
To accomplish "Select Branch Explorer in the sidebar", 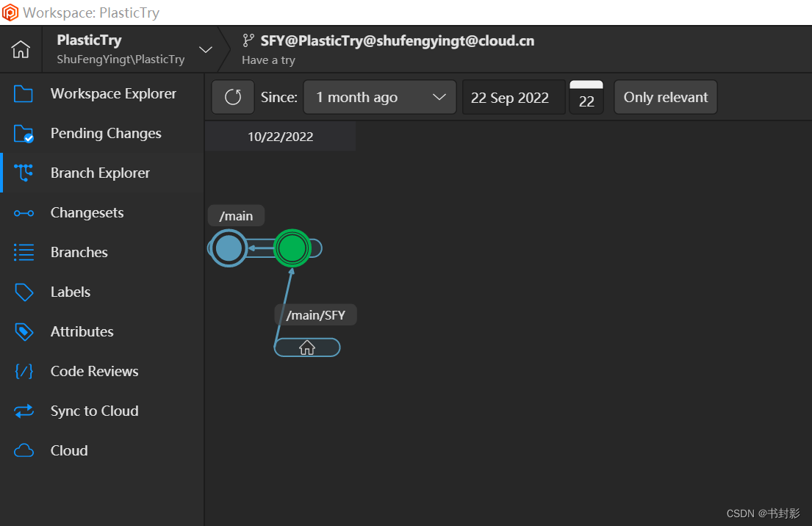I will 103,173.
